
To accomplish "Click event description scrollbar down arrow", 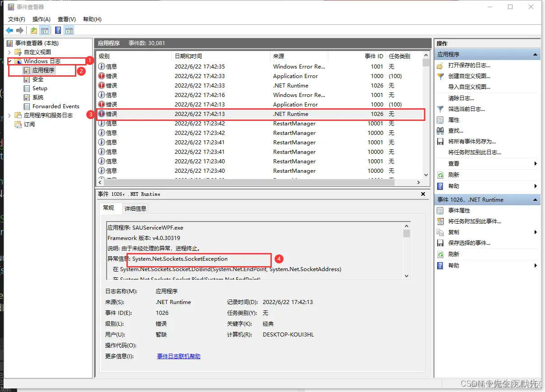I will (407, 276).
